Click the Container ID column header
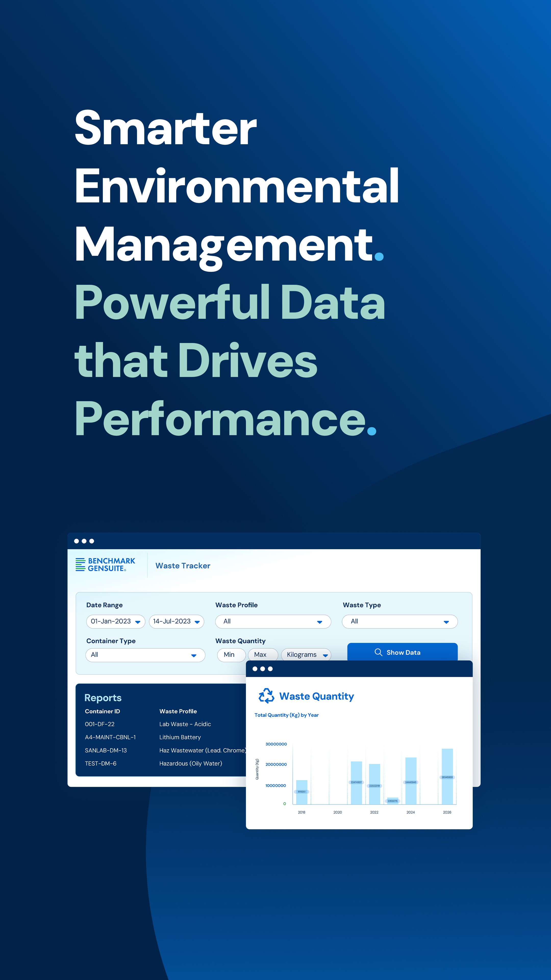 click(x=102, y=711)
